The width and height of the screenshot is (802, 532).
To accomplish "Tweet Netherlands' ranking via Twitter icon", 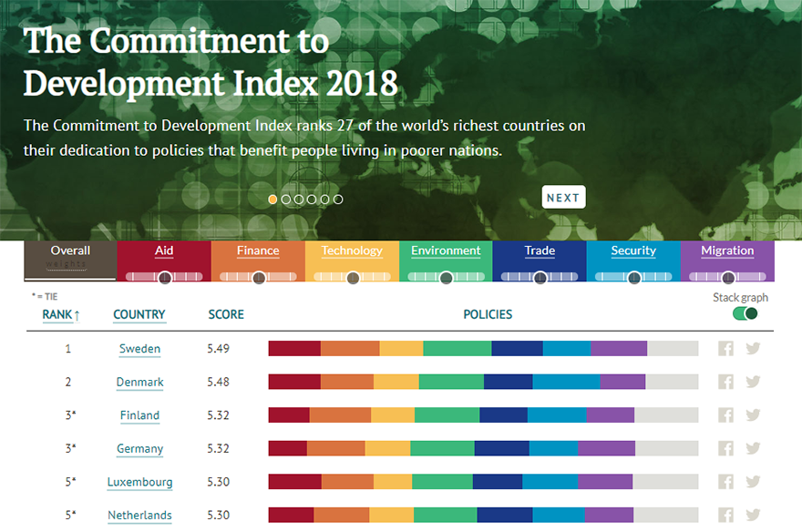I will 753,515.
